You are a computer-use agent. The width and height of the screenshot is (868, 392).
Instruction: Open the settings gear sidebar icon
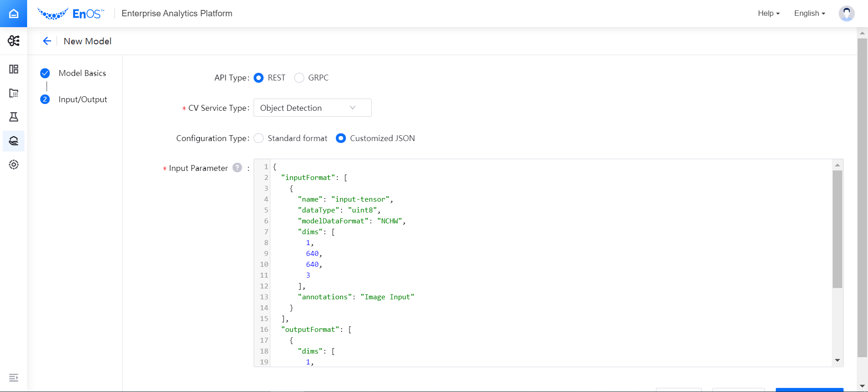click(14, 165)
